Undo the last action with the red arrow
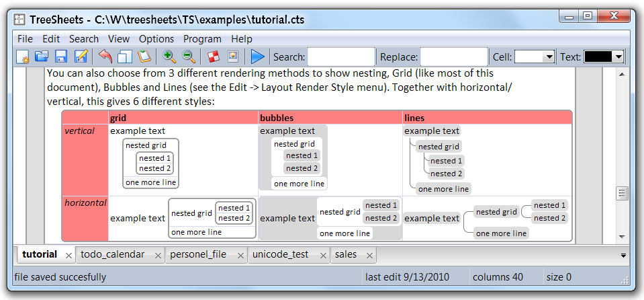 (x=105, y=57)
